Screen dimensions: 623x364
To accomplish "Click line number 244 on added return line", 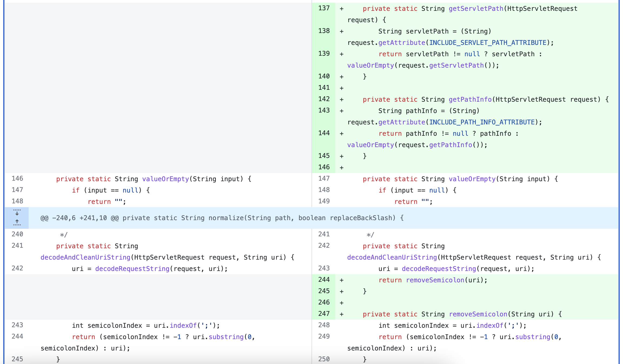I will click(324, 280).
